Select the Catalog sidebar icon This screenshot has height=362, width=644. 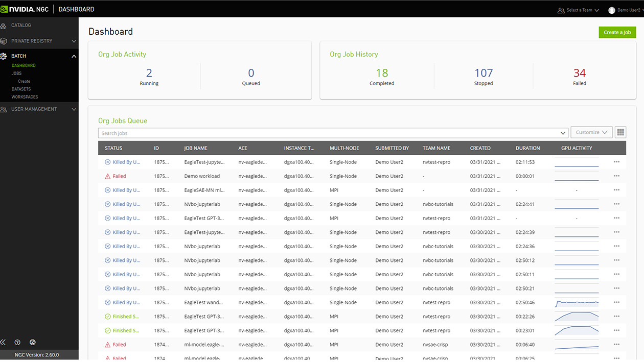[x=4, y=25]
